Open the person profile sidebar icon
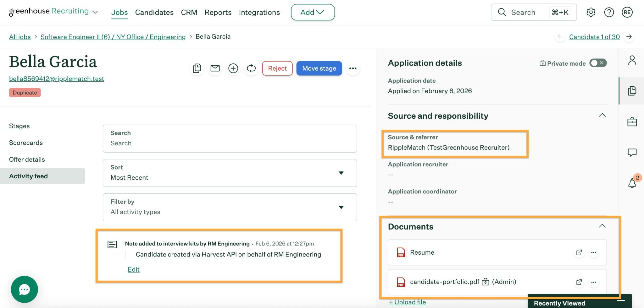This screenshot has height=308, width=644. 632,60
